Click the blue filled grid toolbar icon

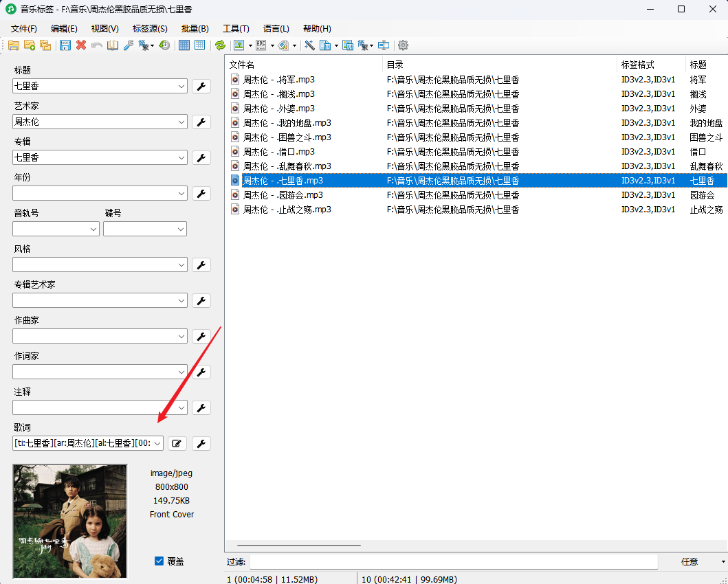point(184,45)
